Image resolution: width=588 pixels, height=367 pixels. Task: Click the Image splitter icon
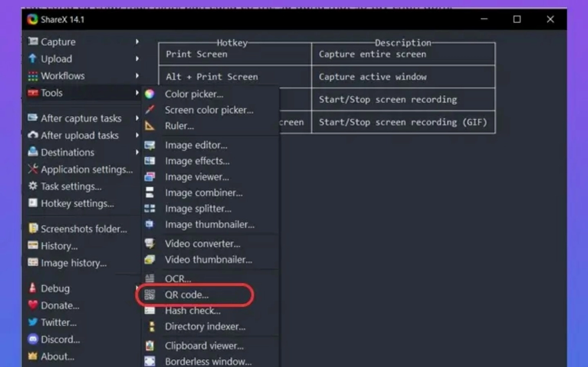[150, 208]
